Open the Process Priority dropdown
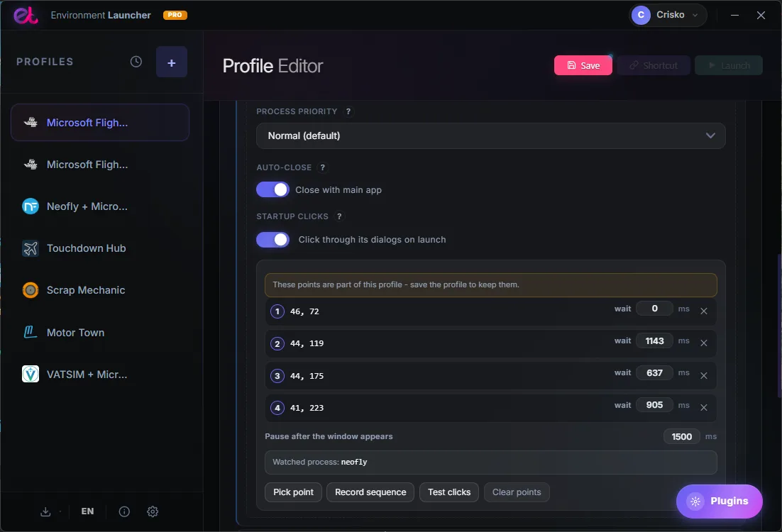 pos(491,135)
